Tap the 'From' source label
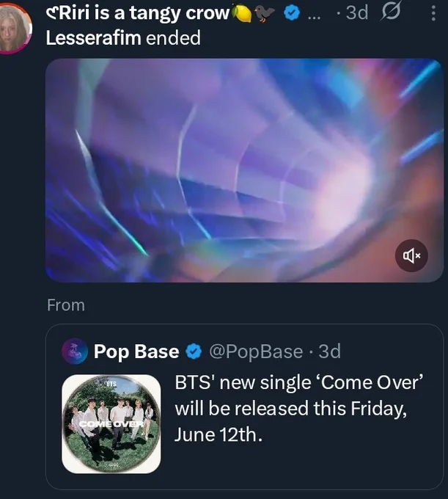Image resolution: width=448 pixels, height=499 pixels. [x=66, y=305]
